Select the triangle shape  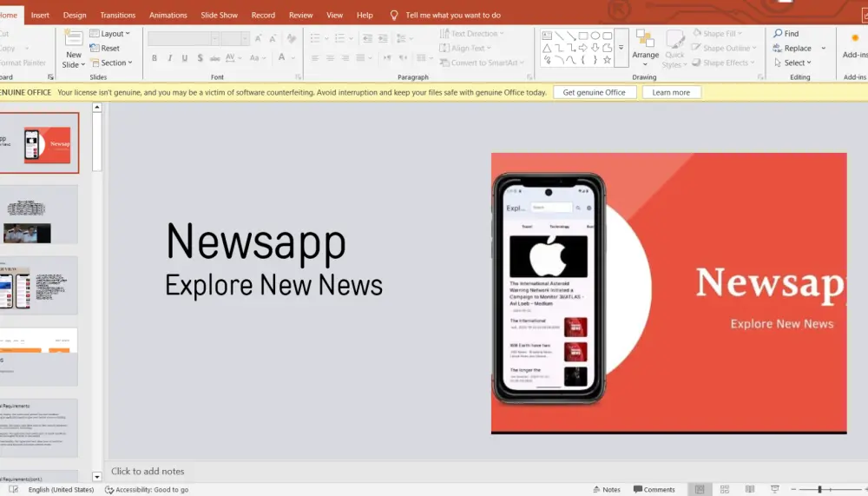click(x=547, y=49)
